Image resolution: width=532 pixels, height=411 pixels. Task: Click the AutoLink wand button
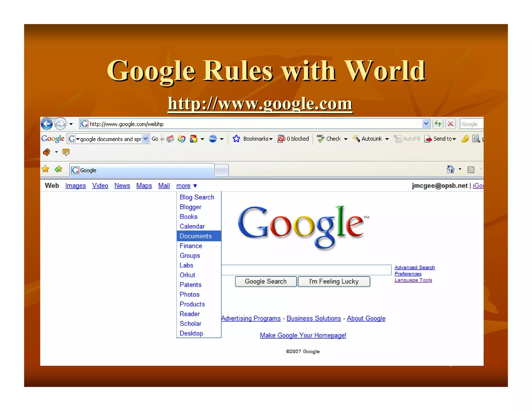coord(367,139)
